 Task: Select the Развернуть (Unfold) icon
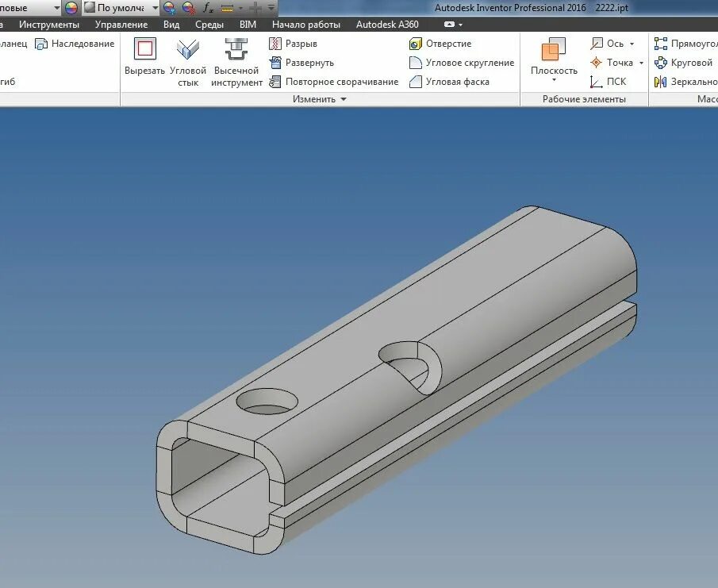[275, 63]
